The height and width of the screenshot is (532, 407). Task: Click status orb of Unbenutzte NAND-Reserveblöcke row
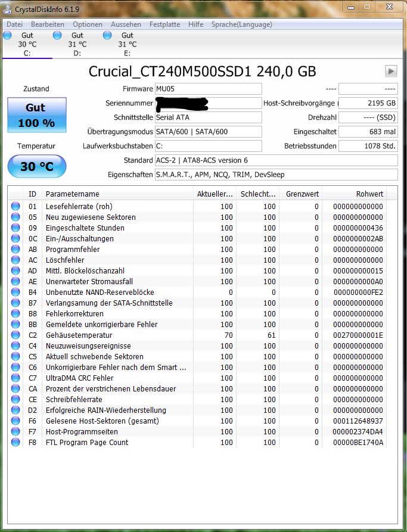click(x=15, y=292)
